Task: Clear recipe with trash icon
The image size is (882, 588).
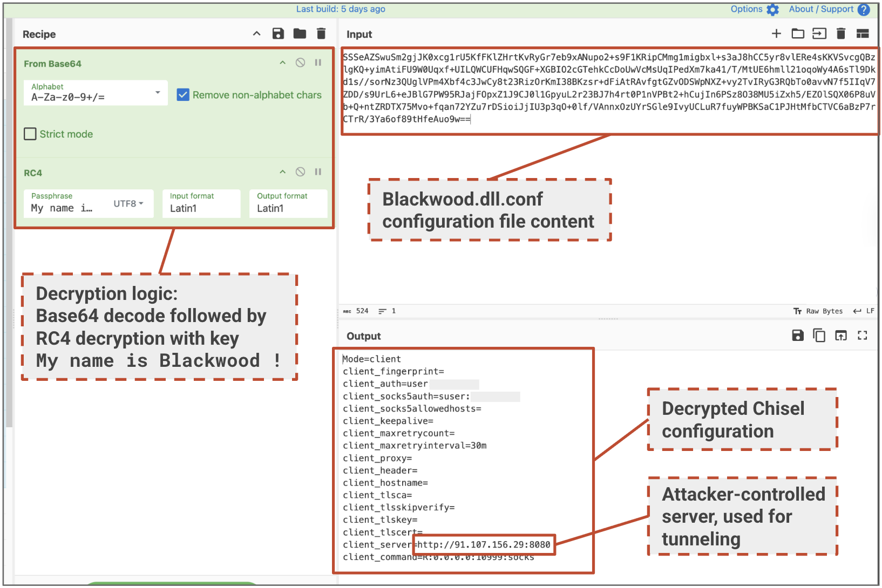Action: coord(321,34)
